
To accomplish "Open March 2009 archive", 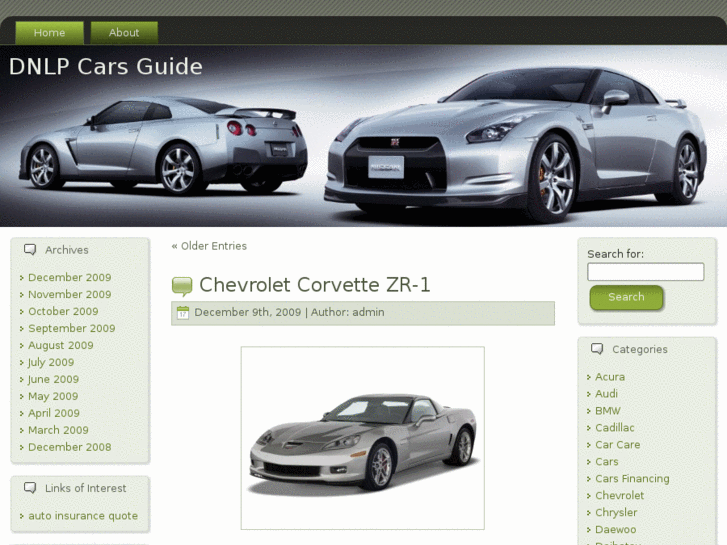I will (x=58, y=430).
